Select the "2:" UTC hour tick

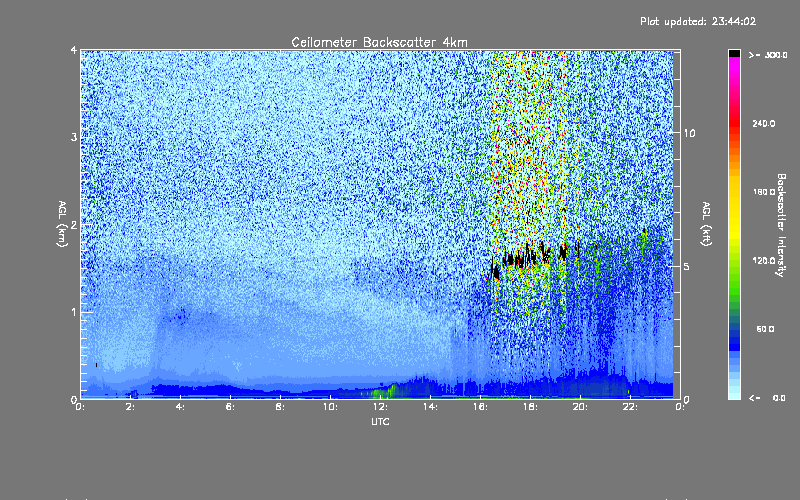pos(131,407)
